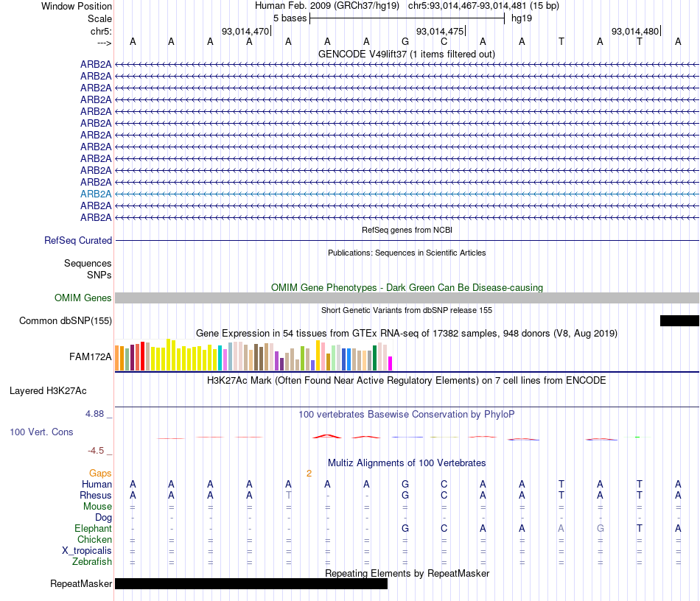Click the light-blue ARB2A transcript label

(96, 194)
